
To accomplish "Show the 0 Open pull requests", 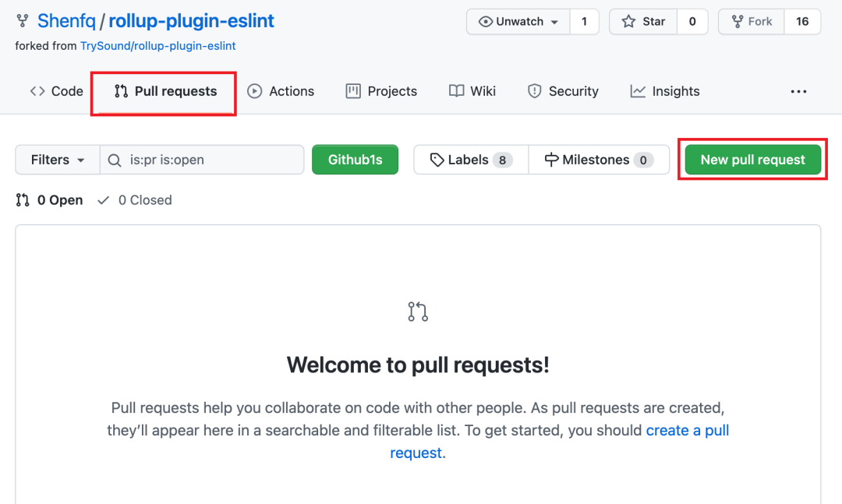I will coord(49,200).
